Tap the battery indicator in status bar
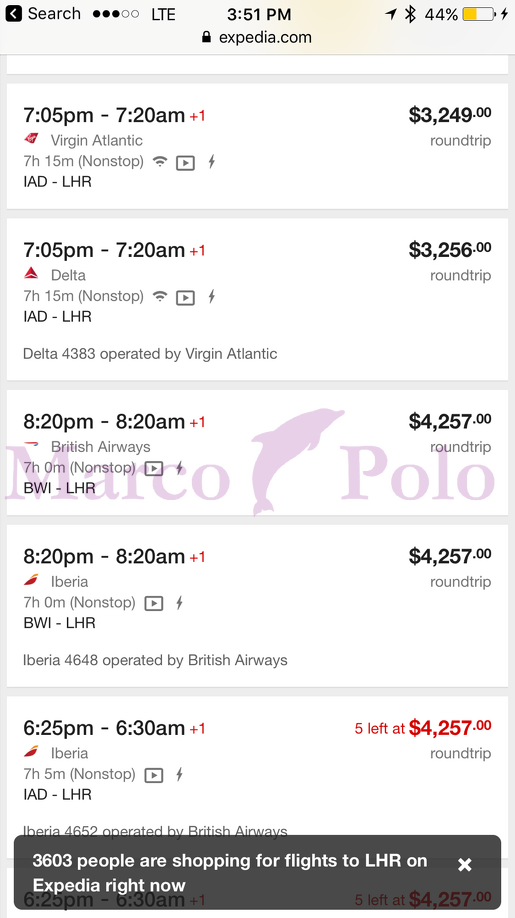 [x=478, y=14]
